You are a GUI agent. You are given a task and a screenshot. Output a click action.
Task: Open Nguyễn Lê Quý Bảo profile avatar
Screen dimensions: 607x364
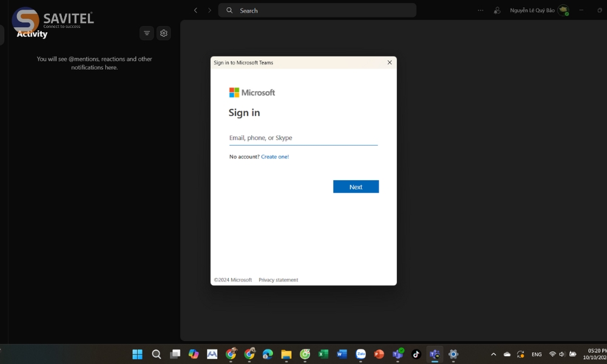pyautogui.click(x=563, y=10)
